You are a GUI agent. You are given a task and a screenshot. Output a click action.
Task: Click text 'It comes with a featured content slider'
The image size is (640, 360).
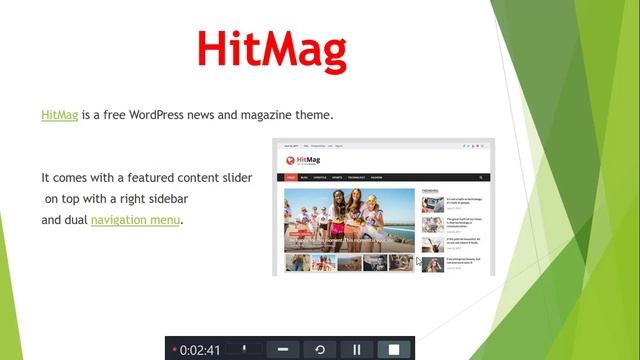(x=147, y=178)
